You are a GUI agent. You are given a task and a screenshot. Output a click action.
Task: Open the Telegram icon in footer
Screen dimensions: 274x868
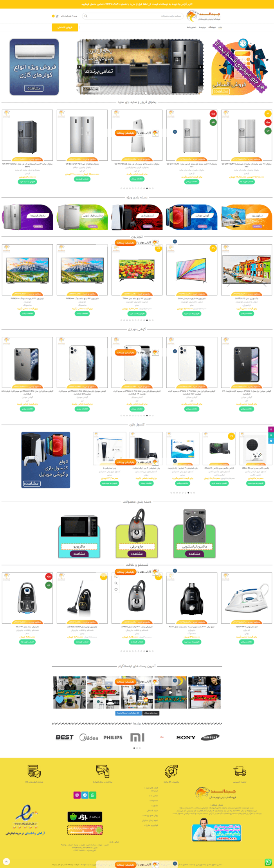[x=85, y=795]
